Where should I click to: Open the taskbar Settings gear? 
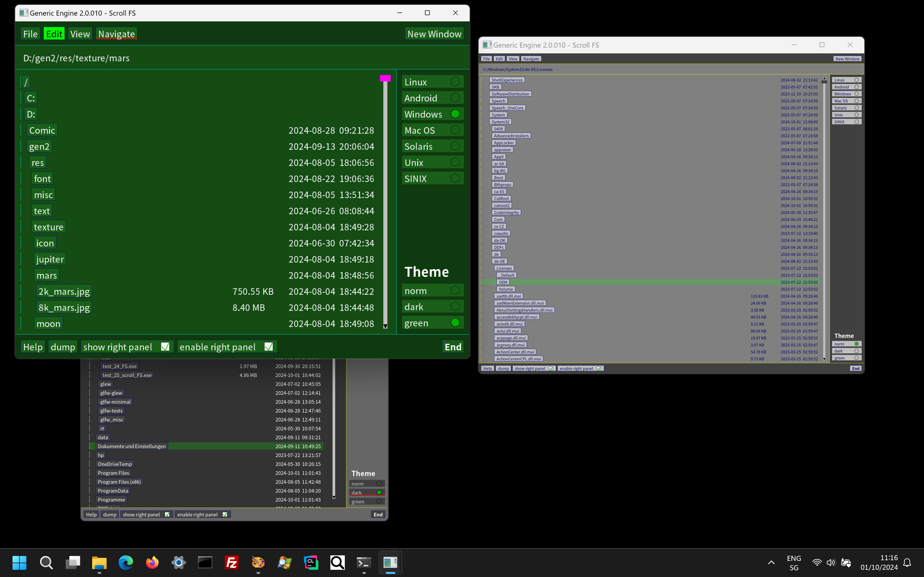(x=178, y=562)
